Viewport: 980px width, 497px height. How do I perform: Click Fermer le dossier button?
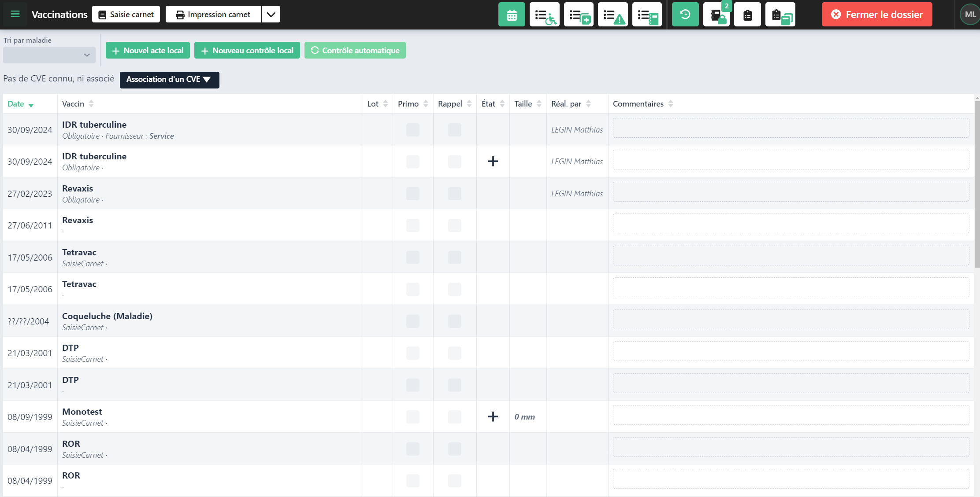click(876, 15)
